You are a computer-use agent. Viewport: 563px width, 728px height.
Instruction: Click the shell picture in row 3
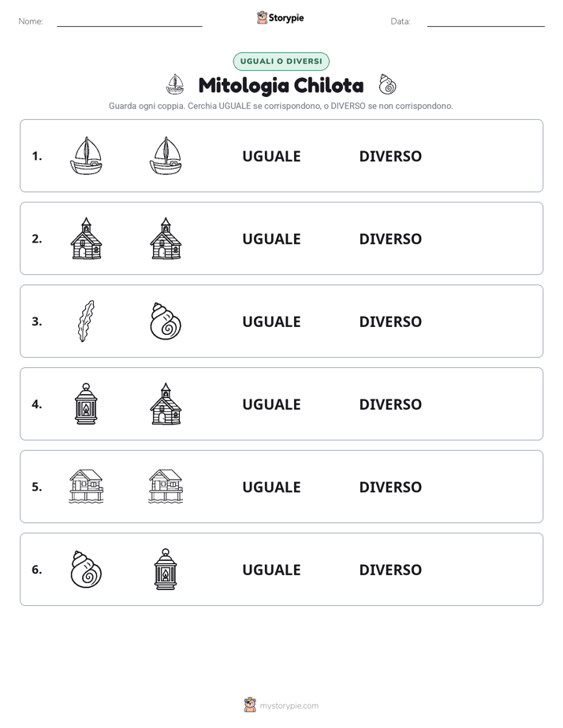point(166,321)
